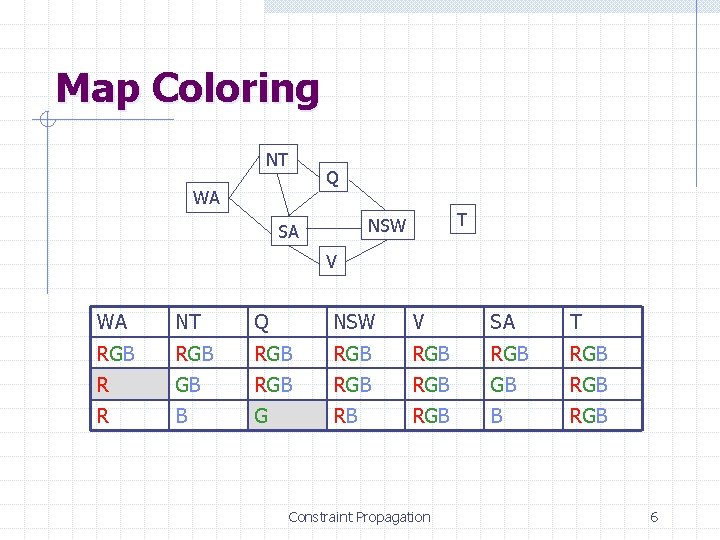
Task: Click the "Constraint Propagation" footer text
Action: click(x=359, y=518)
